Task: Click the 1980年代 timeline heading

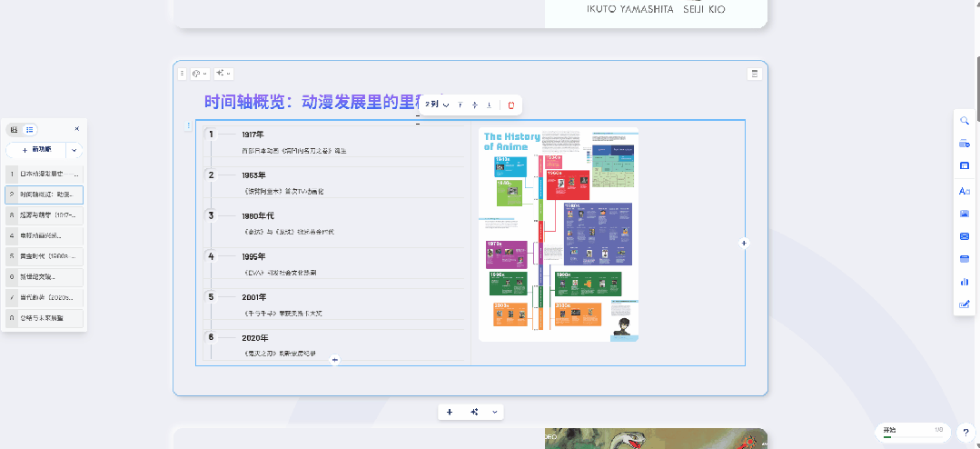Action: point(258,215)
